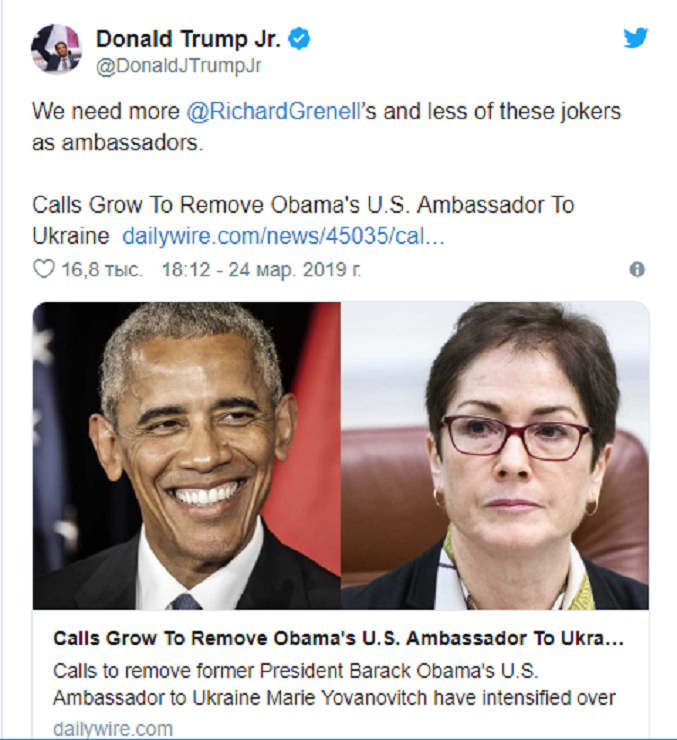Click the right photo in link card
The image size is (677, 740).
pos(495,455)
